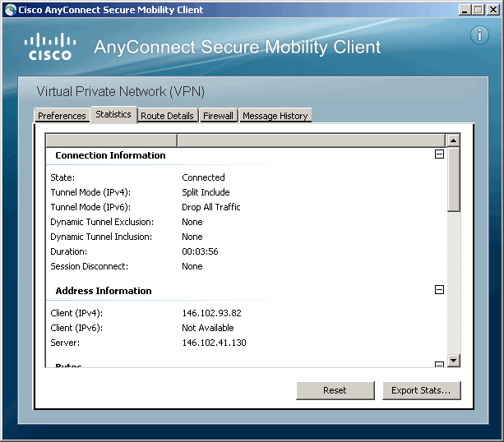Click the info icon in header
Screen dimensions: 504x442
click(x=479, y=35)
